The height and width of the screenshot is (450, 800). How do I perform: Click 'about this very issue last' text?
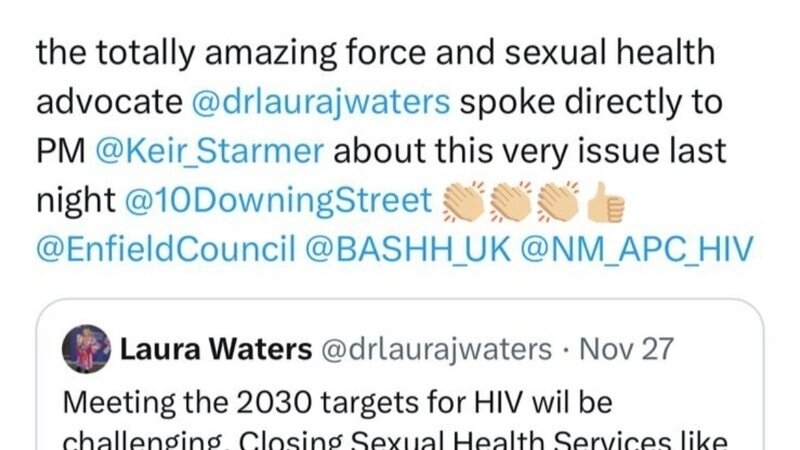530,152
